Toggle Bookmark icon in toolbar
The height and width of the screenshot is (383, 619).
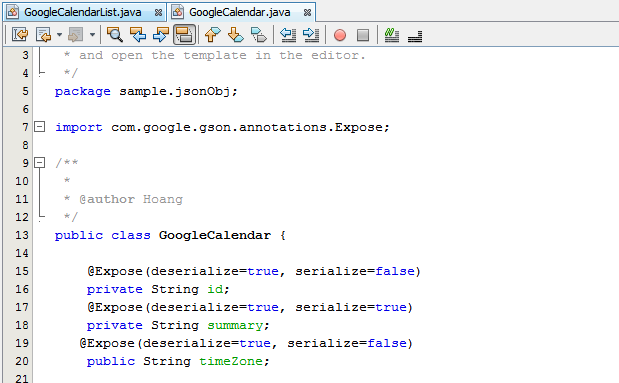point(259,35)
